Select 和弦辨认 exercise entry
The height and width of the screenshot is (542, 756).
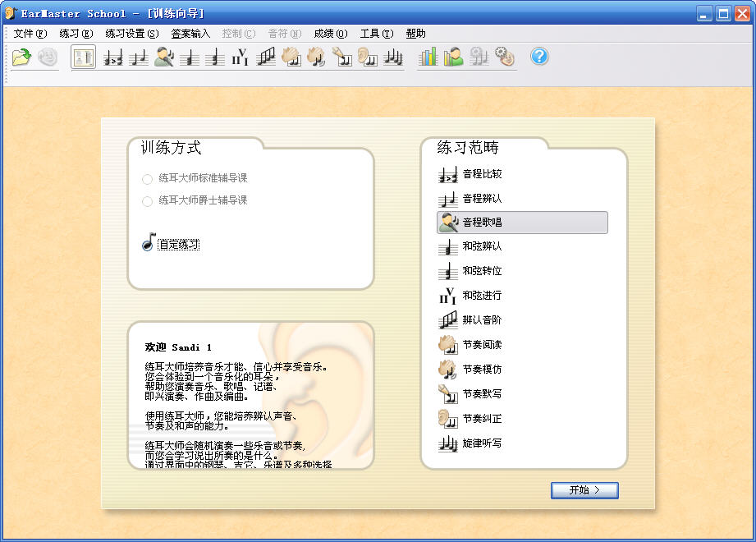coord(482,246)
